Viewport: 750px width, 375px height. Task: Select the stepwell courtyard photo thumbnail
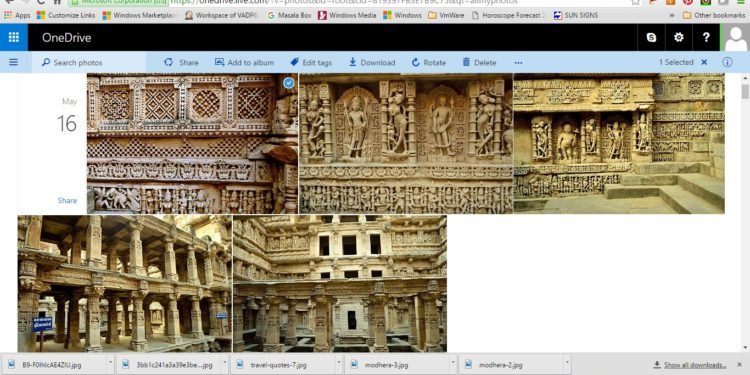340,283
